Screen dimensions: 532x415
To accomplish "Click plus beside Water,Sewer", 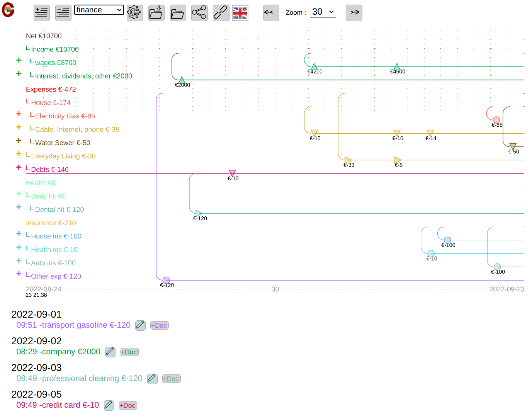I will pos(19,140).
